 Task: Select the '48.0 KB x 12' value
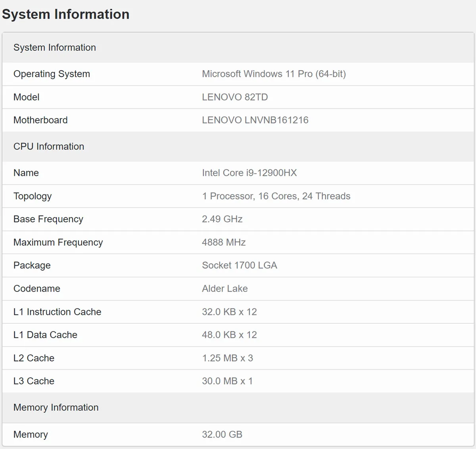tap(229, 335)
